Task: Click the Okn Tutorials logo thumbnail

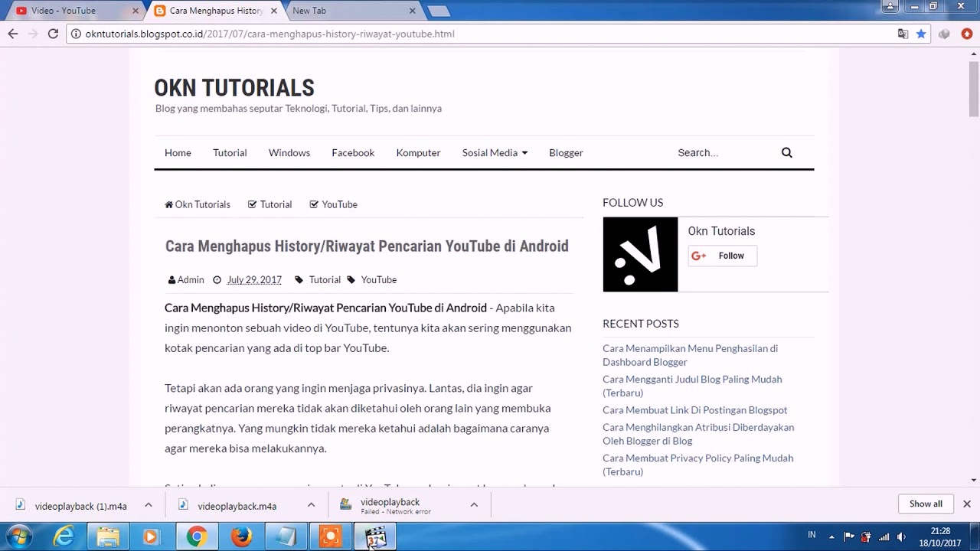Action: point(640,254)
